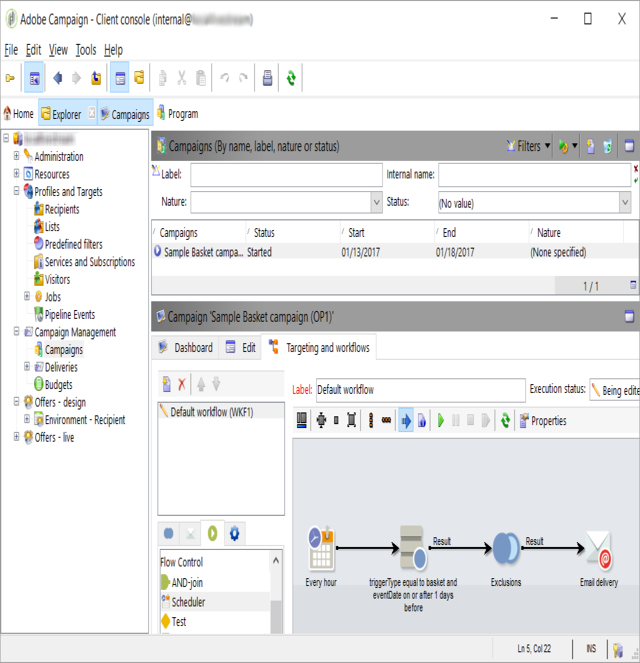
Task: Select the Email delivery activity
Action: (599, 549)
